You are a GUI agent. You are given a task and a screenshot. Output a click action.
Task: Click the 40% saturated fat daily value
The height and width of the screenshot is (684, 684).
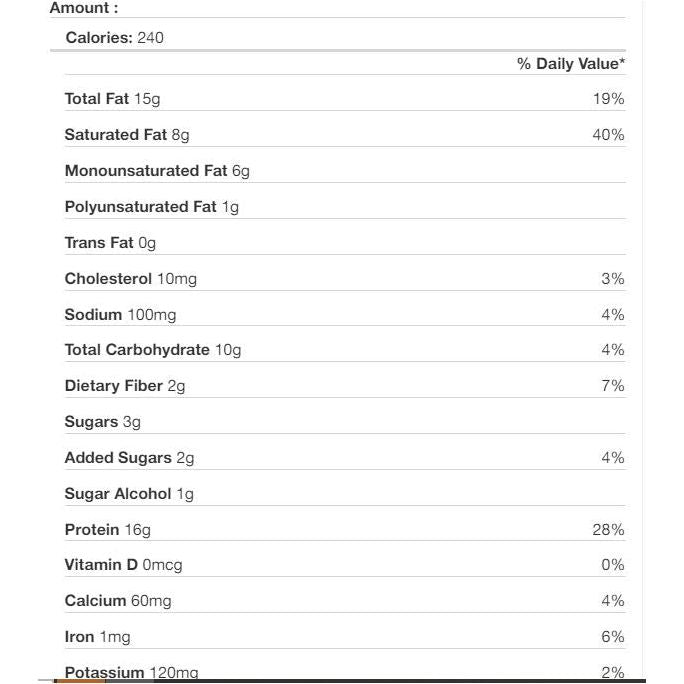point(608,135)
